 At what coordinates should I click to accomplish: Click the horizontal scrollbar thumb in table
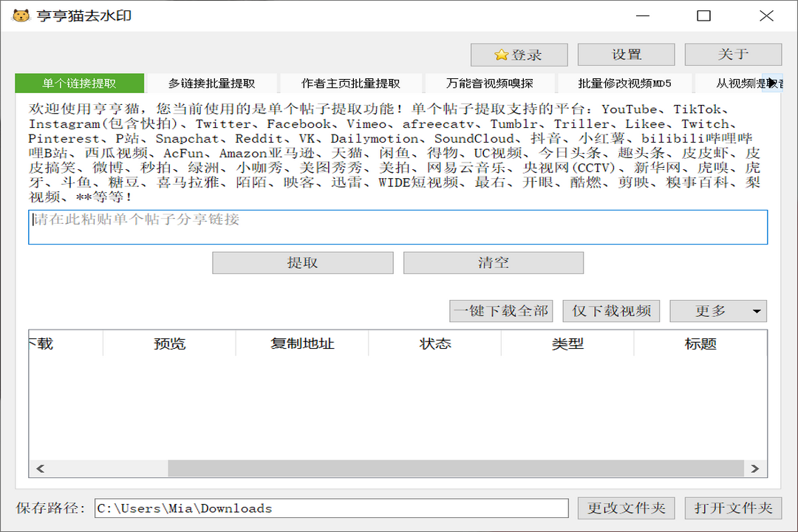(455, 468)
